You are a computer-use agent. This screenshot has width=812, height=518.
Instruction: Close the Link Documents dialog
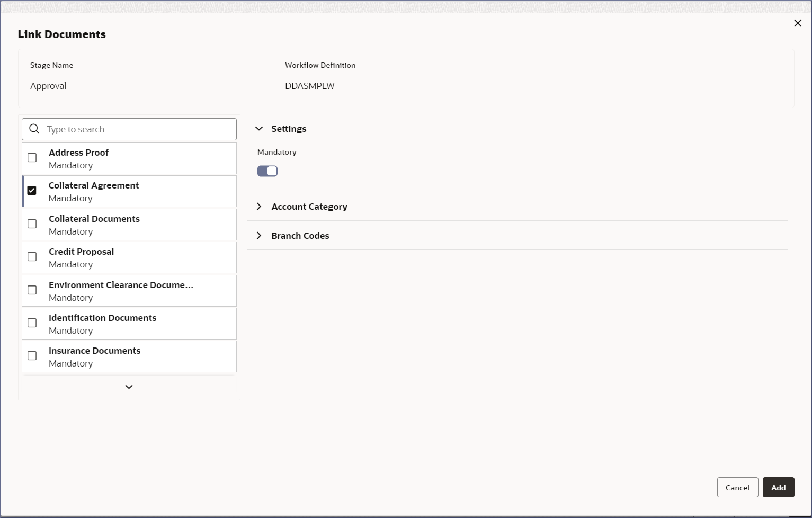pyautogui.click(x=798, y=23)
